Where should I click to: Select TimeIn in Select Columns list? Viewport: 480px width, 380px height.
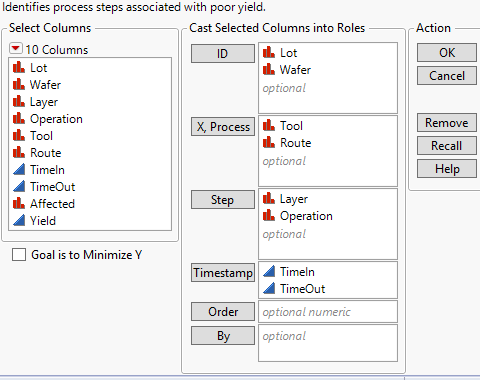(x=90, y=170)
